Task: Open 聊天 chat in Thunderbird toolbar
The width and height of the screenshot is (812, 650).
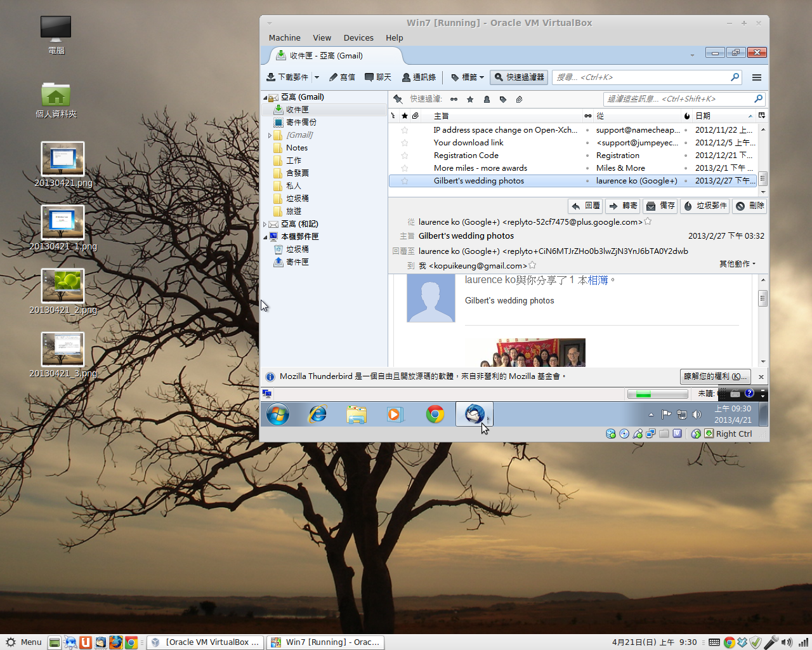Action: pos(378,77)
